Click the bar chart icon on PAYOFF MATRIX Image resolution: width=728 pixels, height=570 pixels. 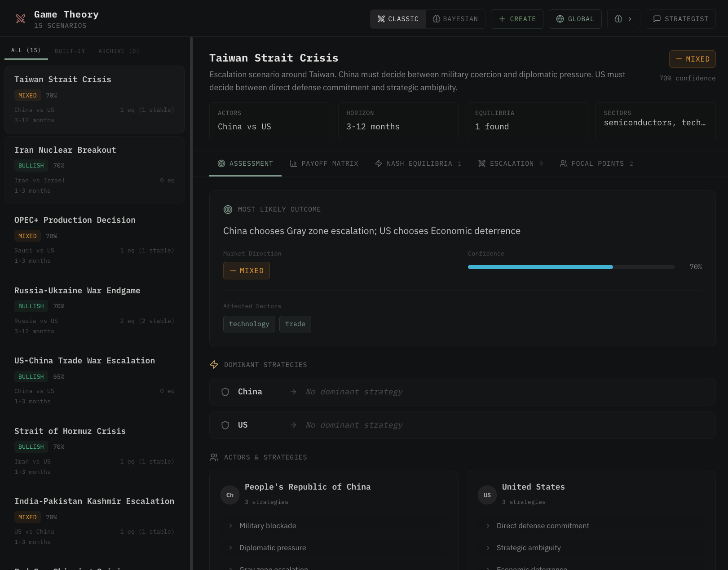[293, 163]
